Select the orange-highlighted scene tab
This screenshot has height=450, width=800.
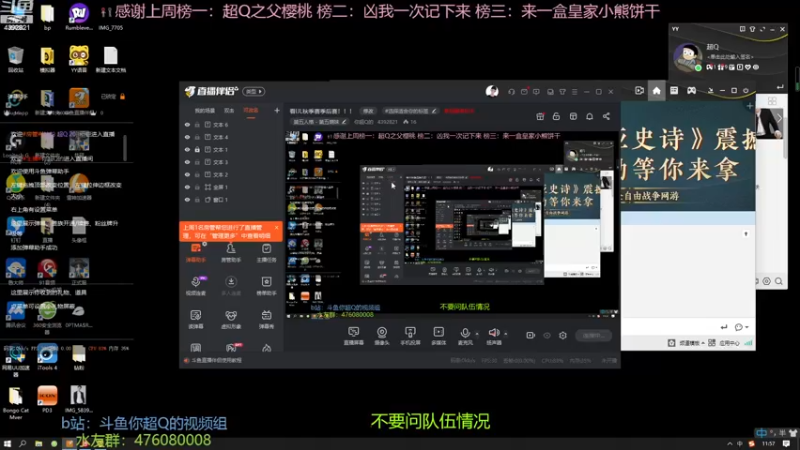click(x=251, y=111)
